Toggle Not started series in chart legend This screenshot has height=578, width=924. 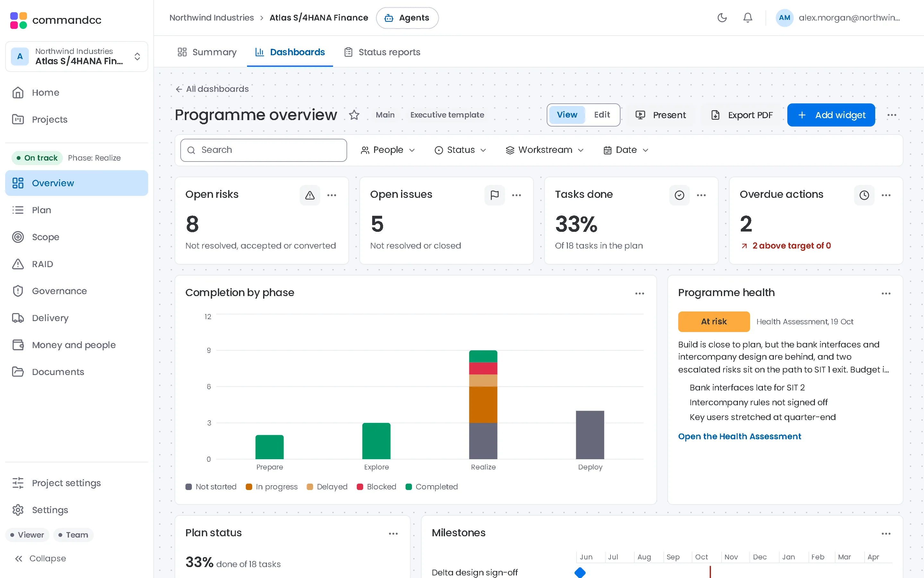(x=211, y=486)
